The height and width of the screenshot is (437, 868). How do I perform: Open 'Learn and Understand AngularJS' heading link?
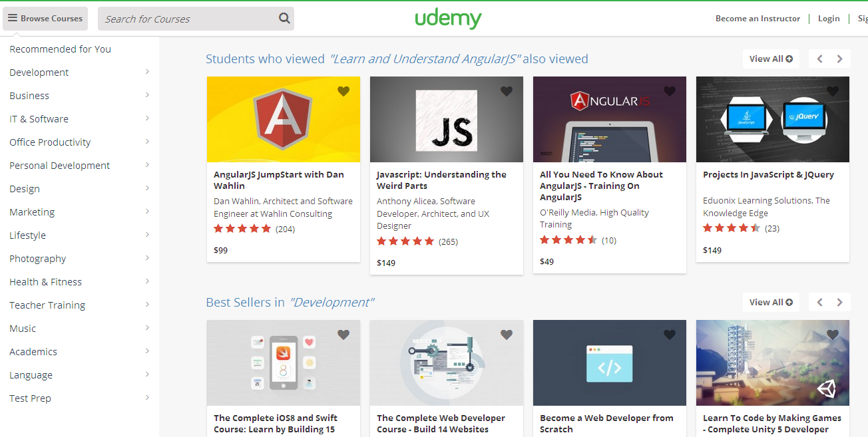point(425,59)
